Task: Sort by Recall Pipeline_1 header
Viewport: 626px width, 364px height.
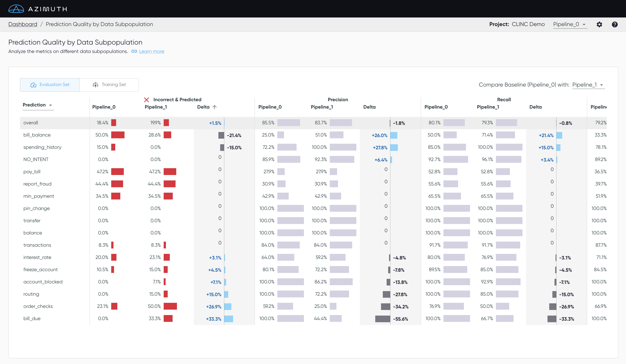Action: coord(488,107)
